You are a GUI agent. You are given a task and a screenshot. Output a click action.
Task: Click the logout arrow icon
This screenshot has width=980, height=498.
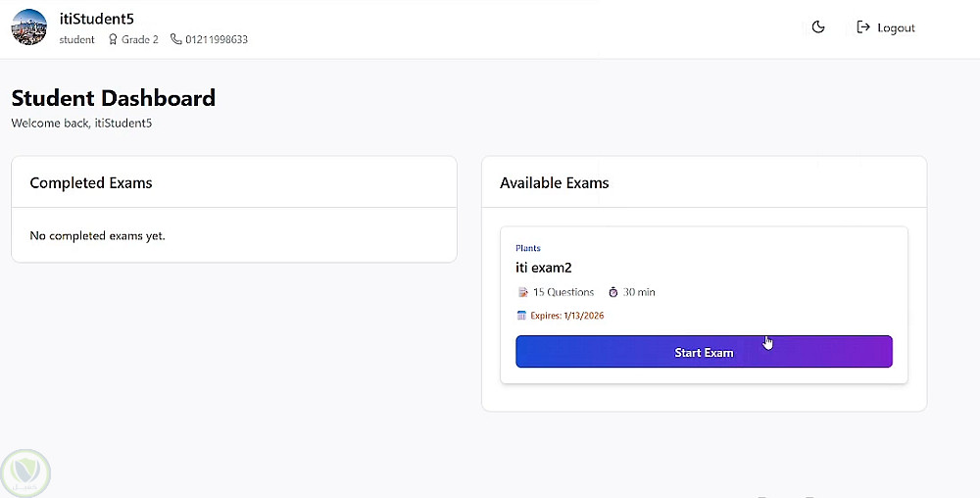point(863,27)
